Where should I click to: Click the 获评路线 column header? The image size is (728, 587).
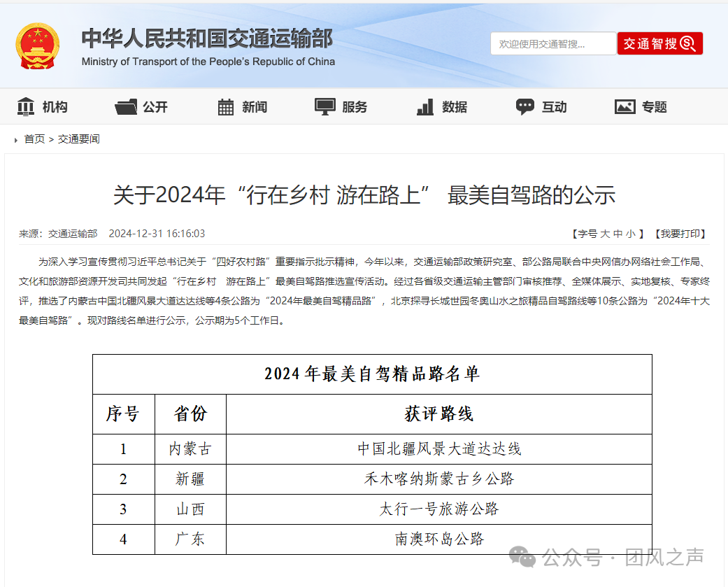point(438,413)
